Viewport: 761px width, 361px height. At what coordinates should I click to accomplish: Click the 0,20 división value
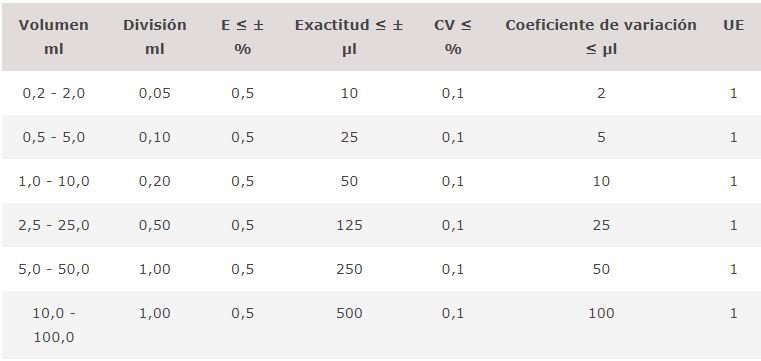pyautogui.click(x=154, y=181)
